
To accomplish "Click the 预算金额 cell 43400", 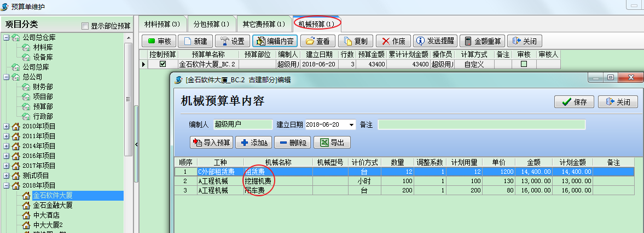I will pos(371,64).
